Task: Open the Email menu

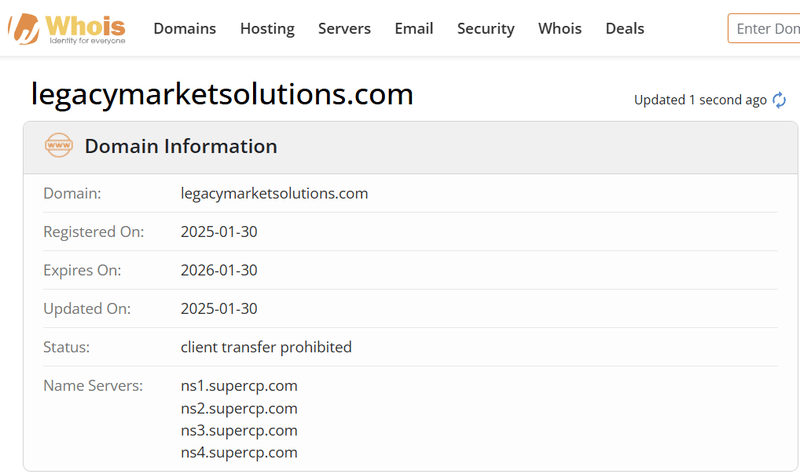Action: (414, 29)
